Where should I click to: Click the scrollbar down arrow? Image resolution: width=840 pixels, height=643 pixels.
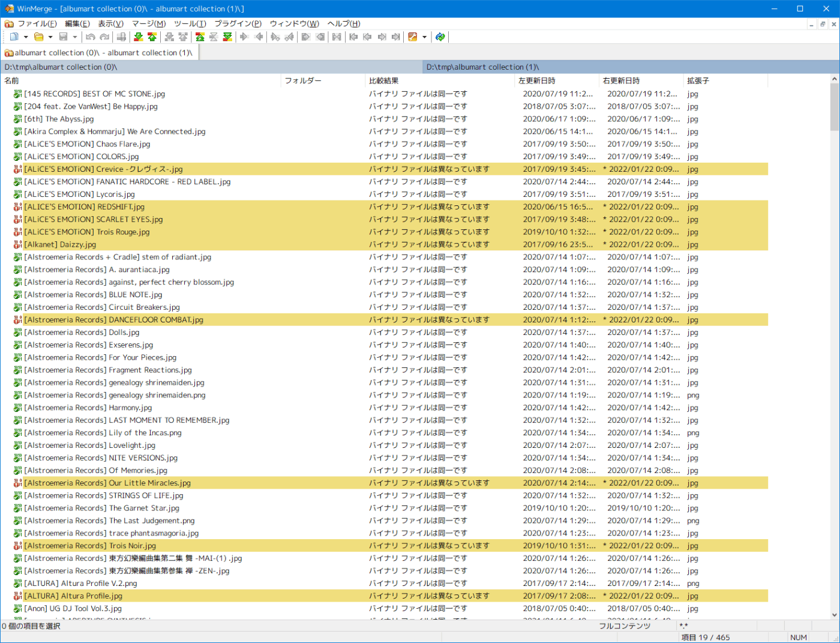835,615
